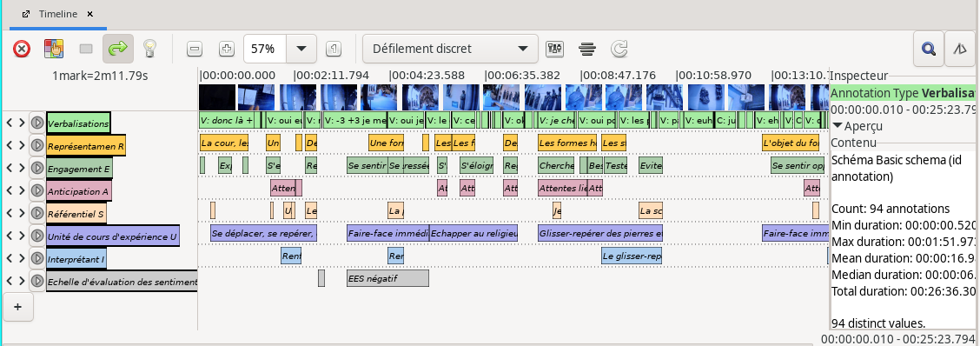980x346 pixels.
Task: Play the Engagement E annotation type
Action: (x=36, y=168)
